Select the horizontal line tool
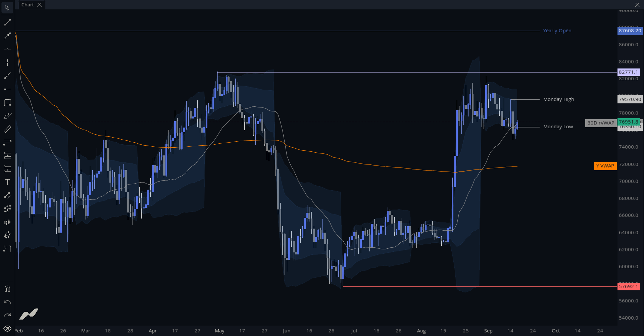The height and width of the screenshot is (336, 644). pos(7,49)
